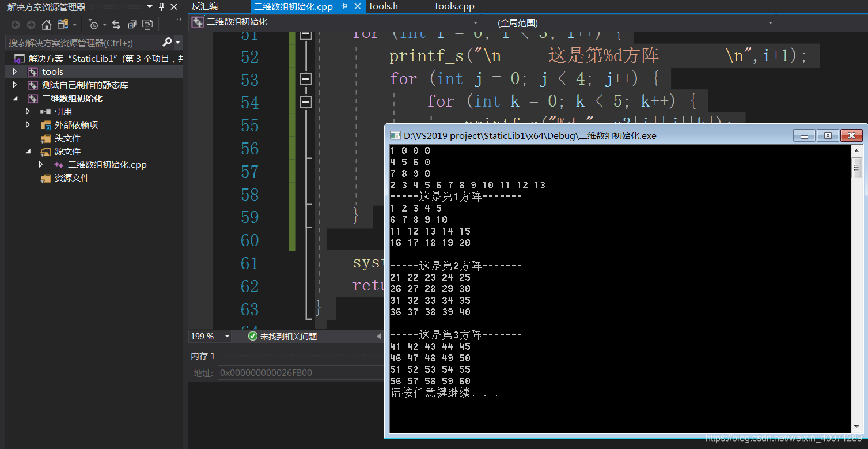The height and width of the screenshot is (449, 868).
Task: Switch to the 反汇编 tab
Action: click(204, 6)
